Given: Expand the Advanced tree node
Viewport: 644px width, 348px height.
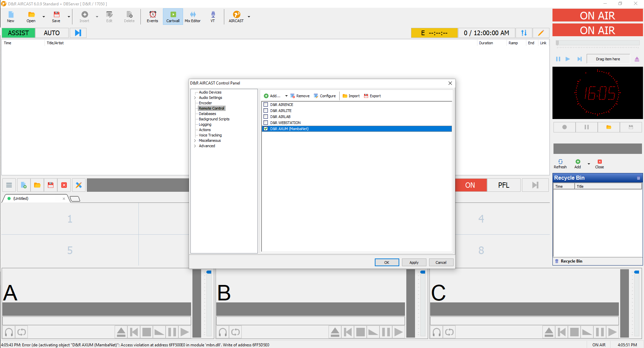Looking at the screenshot, I should [195, 146].
